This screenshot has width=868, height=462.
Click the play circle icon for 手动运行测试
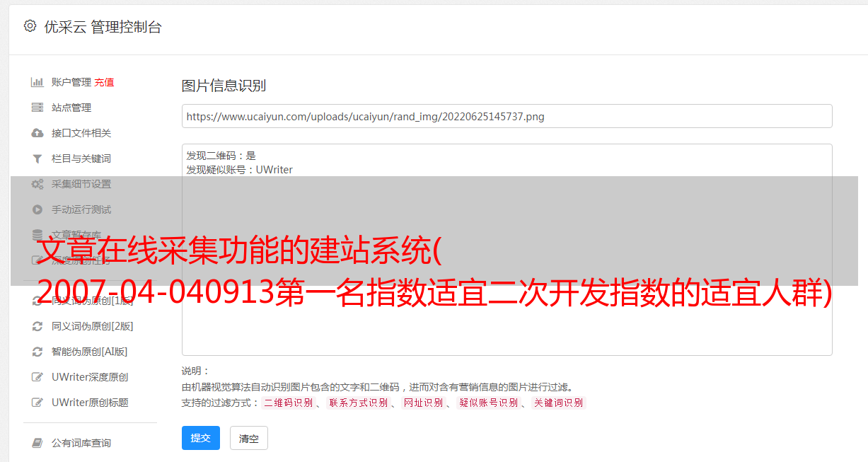coord(37,209)
